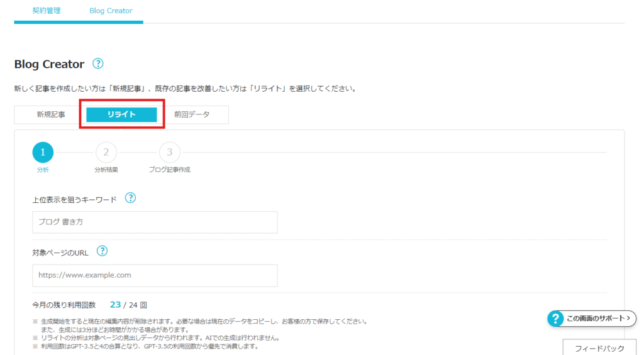The height and width of the screenshot is (355, 644).
Task: Click the help icon beside Blog Creator heading
Action: pos(97,64)
